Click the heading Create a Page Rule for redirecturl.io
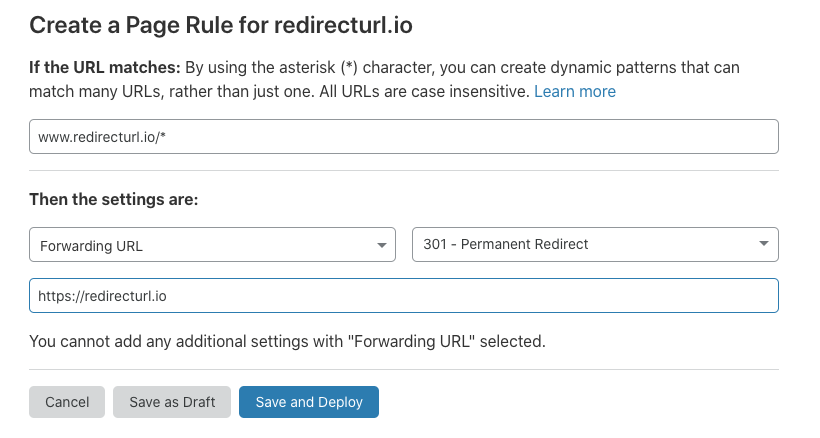The image size is (820, 438). 221,25
